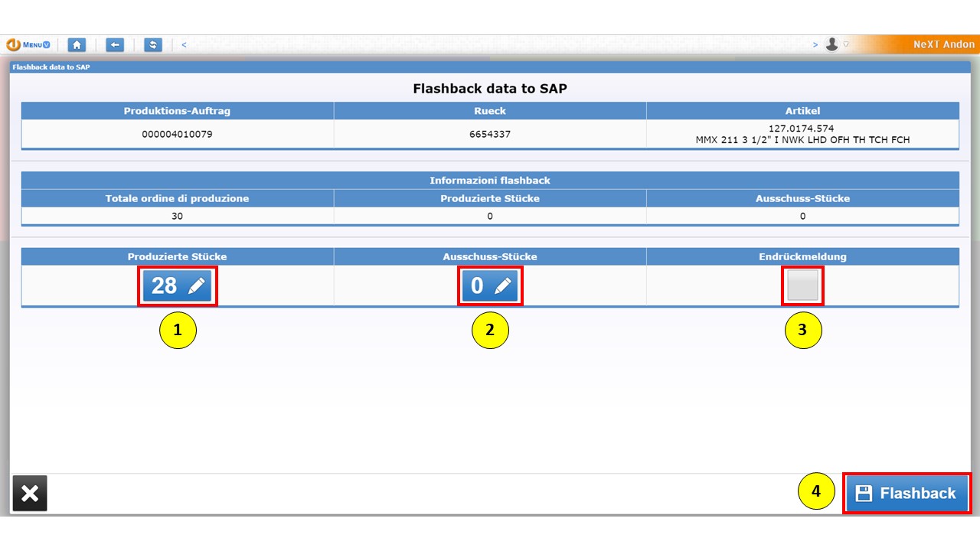Edit the Ausschuss-Stücke value 0
This screenshot has height=551, width=980.
(490, 286)
